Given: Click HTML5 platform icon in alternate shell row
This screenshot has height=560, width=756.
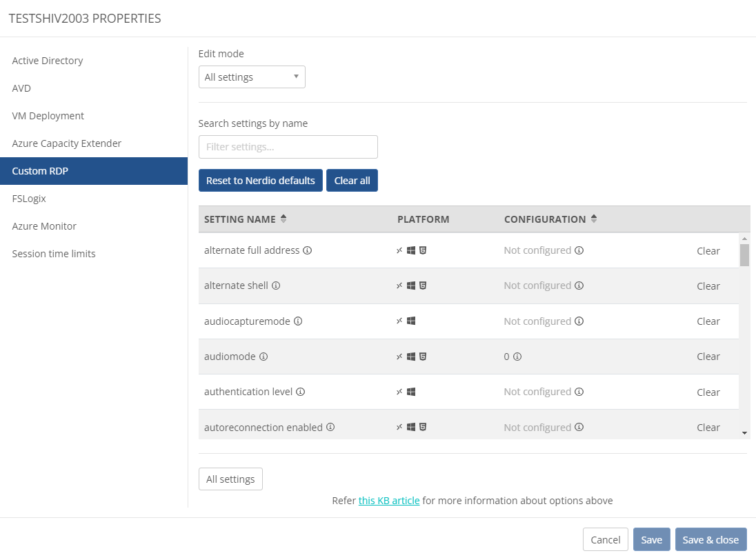Looking at the screenshot, I should [423, 286].
